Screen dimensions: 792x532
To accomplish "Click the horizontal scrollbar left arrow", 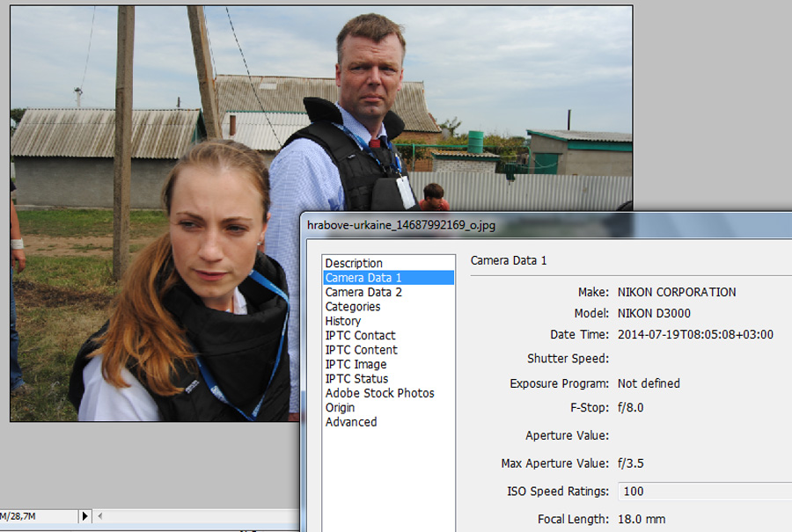I will [x=100, y=516].
